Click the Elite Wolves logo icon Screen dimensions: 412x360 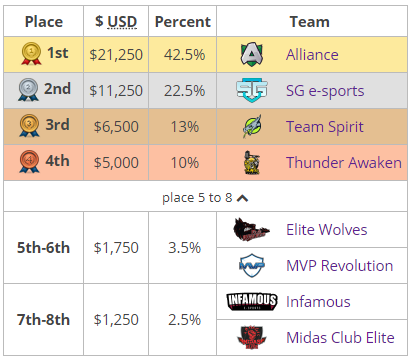pos(252,230)
